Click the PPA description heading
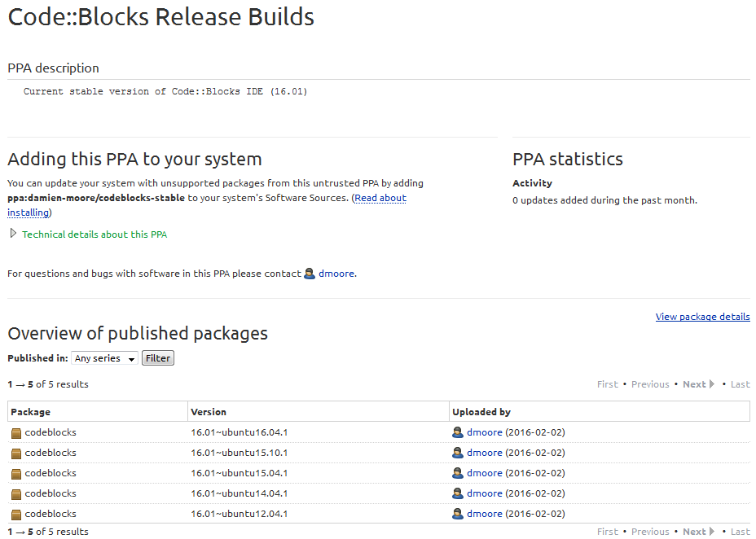 [53, 68]
